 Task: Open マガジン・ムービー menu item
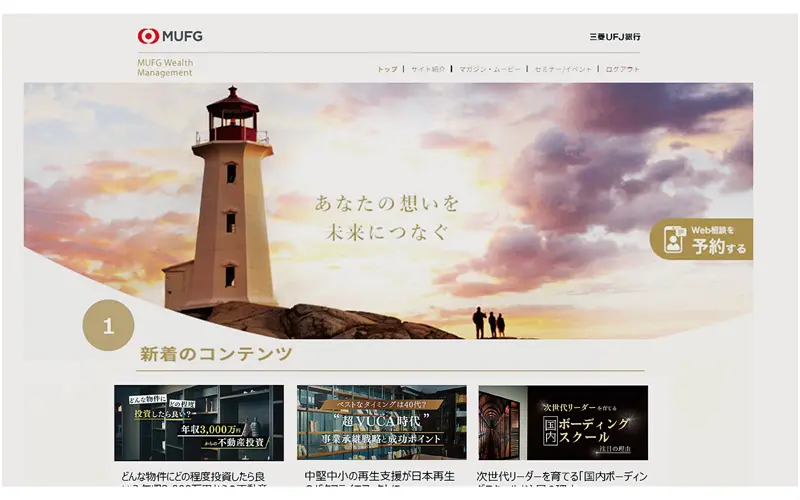(x=490, y=69)
